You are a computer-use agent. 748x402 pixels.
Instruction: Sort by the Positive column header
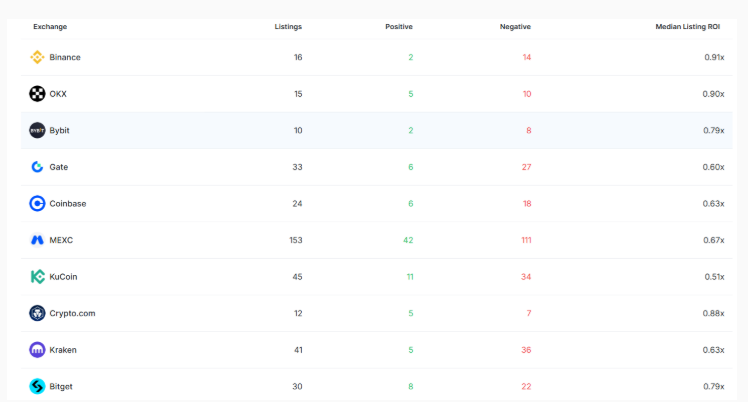tap(399, 27)
